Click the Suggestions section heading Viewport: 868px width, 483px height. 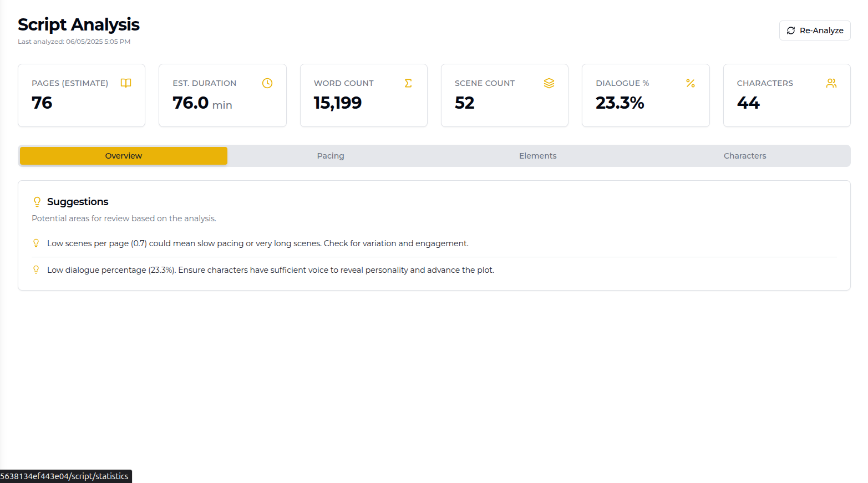pyautogui.click(x=78, y=202)
